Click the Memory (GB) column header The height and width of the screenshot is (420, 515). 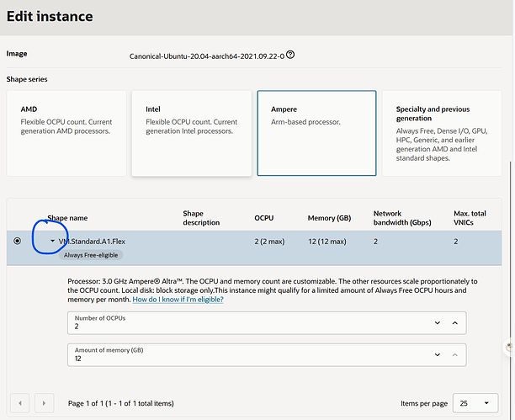(x=329, y=218)
